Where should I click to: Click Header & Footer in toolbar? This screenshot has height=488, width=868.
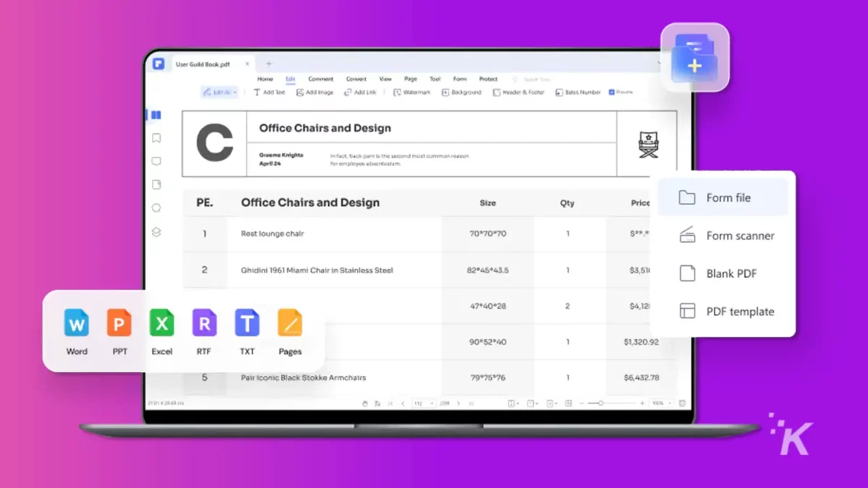coord(519,93)
